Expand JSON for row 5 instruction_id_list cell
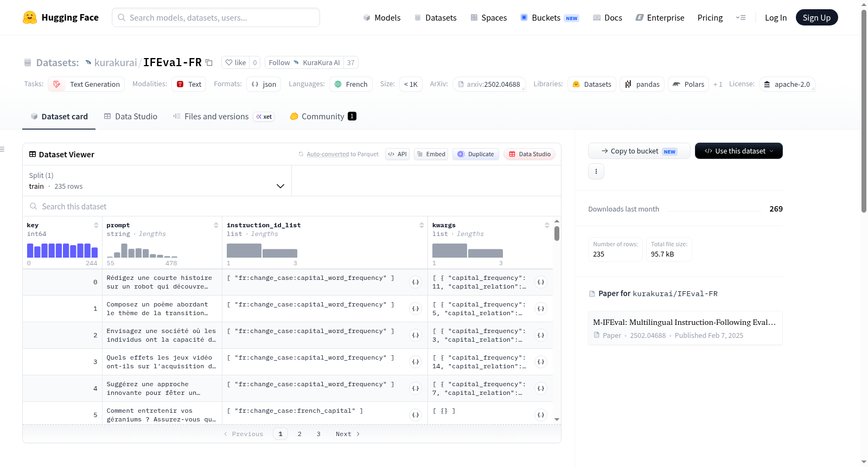The width and height of the screenshot is (868, 467). click(416, 415)
